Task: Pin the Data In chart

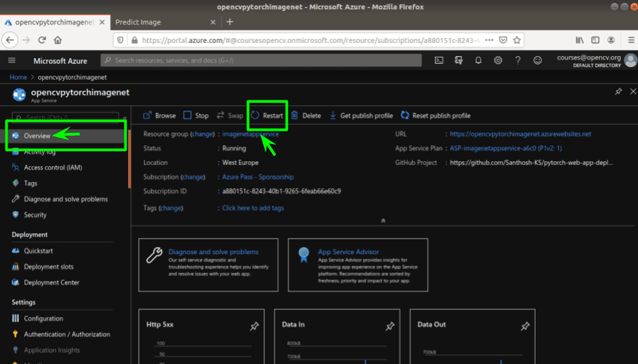Action: pyautogui.click(x=390, y=326)
